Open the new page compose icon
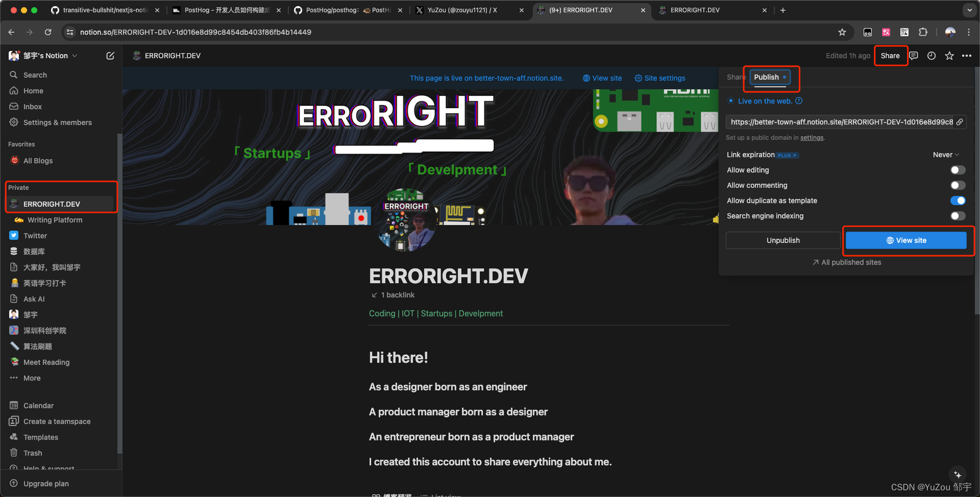 (x=110, y=56)
